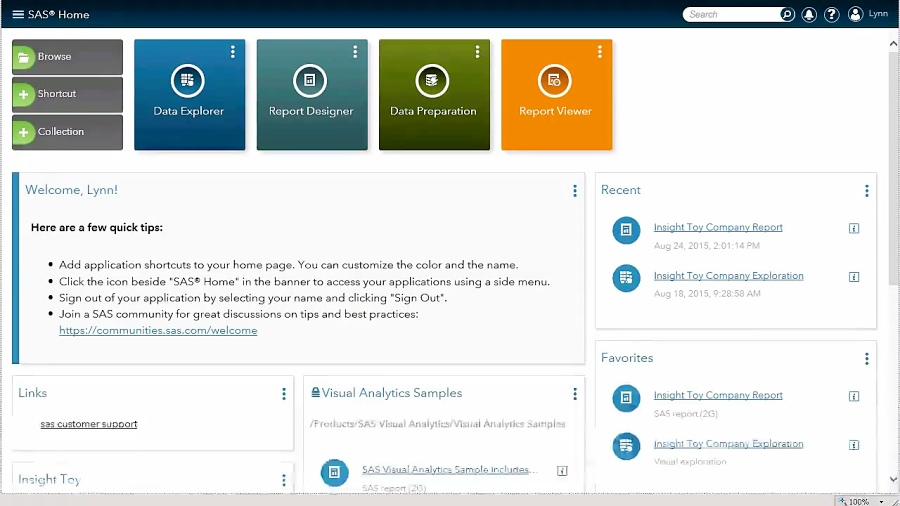Open the Lynn user name menu
The height and width of the screenshot is (506, 900).
pos(878,14)
